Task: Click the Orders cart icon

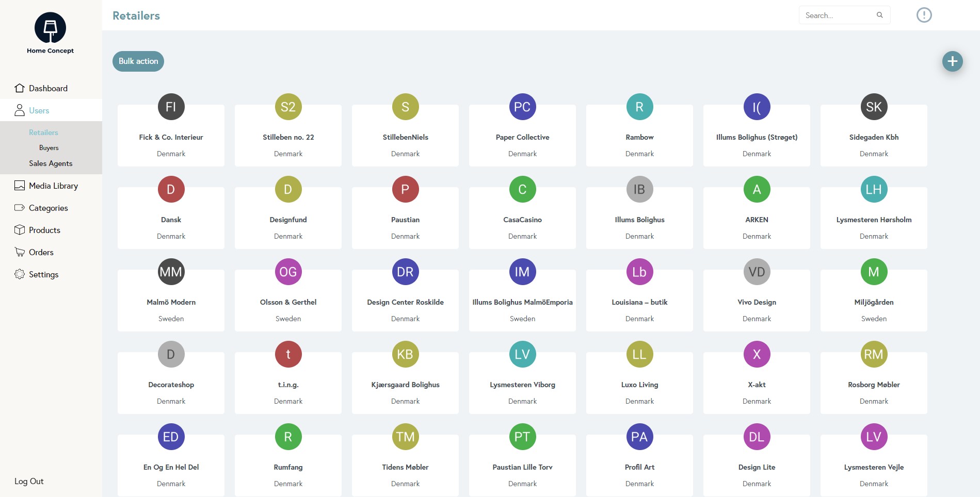Action: (20, 252)
